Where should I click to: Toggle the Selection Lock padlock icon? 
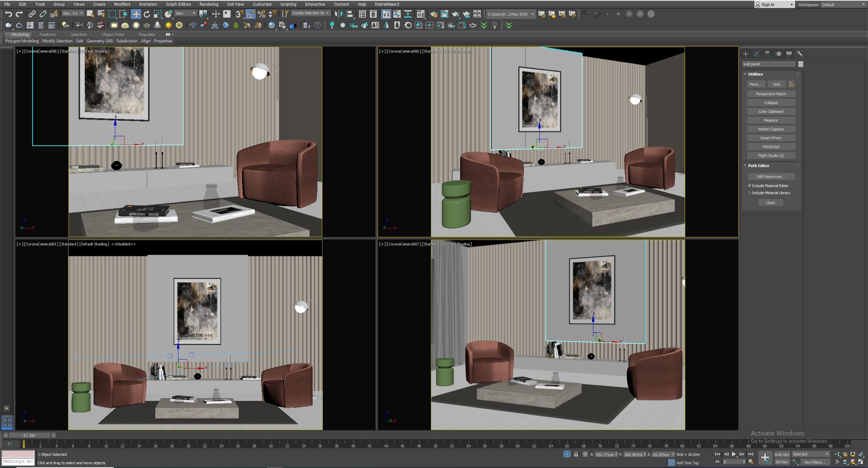tap(576, 454)
